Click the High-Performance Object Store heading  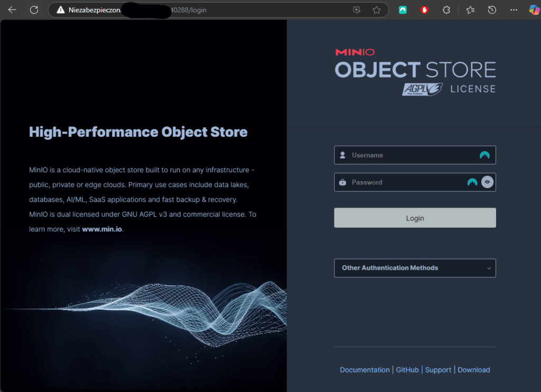(138, 132)
